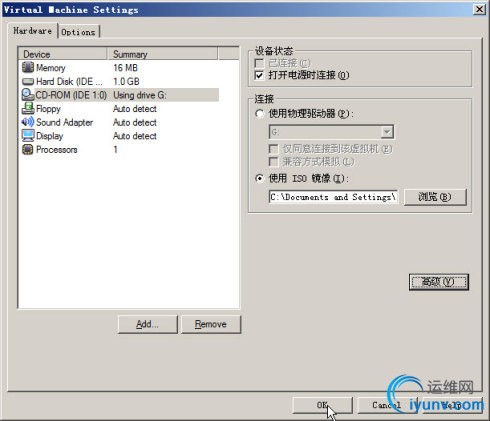The width and height of the screenshot is (490, 421).
Task: Click the Using drive G: summary
Action: coord(140,95)
